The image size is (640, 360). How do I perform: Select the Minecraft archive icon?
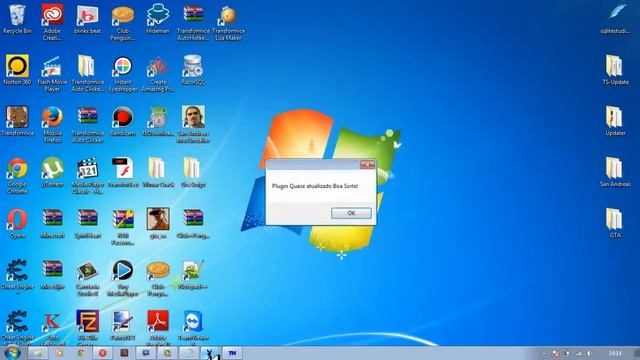52,224
